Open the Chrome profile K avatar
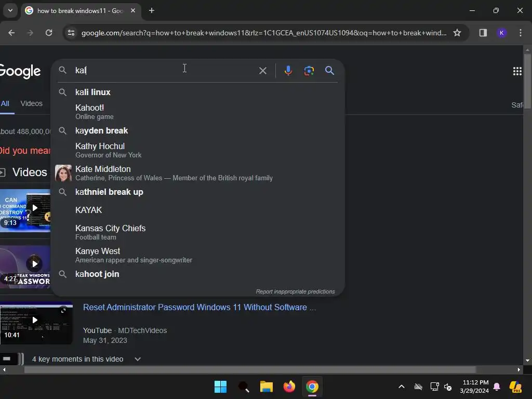532x399 pixels. pyautogui.click(x=501, y=33)
